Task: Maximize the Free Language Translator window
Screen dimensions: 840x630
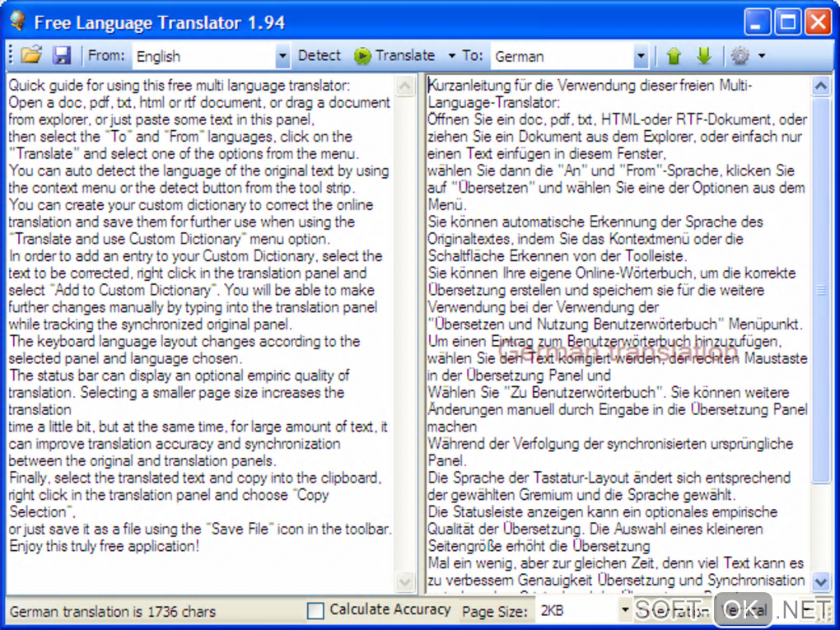Action: 787,22
